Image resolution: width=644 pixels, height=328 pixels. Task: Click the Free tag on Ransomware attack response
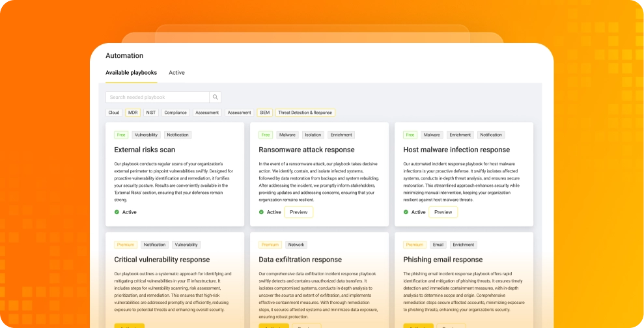click(266, 135)
